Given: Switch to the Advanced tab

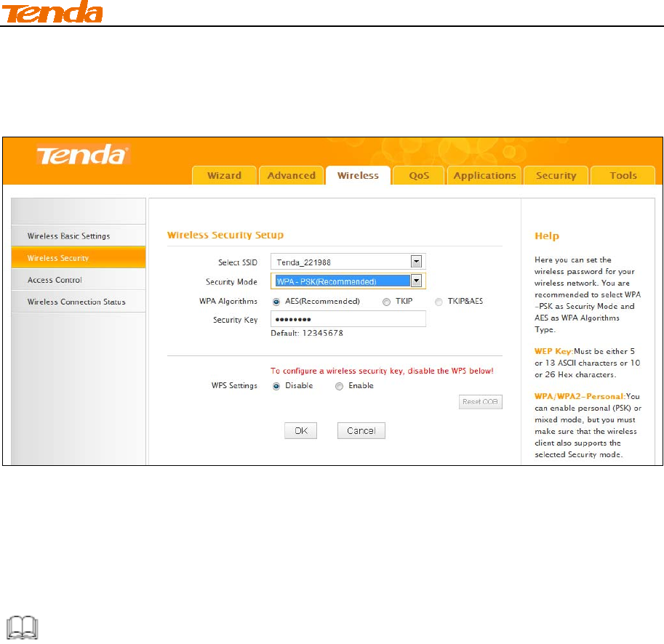Looking at the screenshot, I should click(291, 175).
